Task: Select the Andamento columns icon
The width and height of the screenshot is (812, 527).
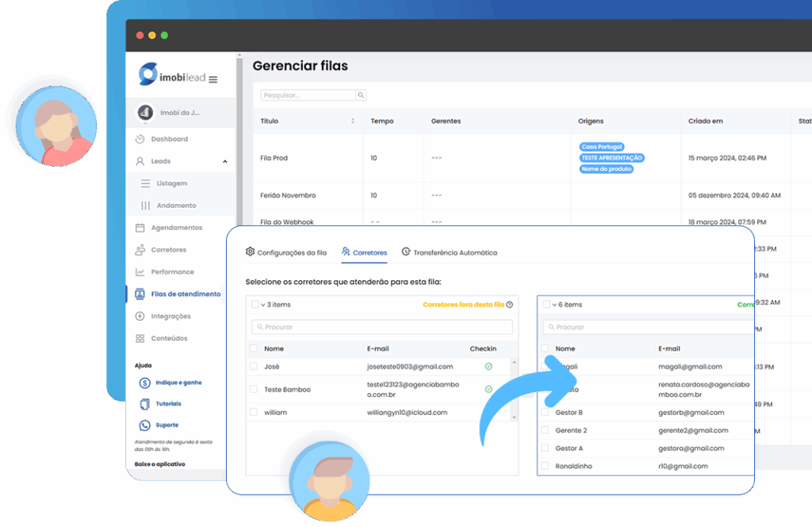Action: (x=146, y=206)
